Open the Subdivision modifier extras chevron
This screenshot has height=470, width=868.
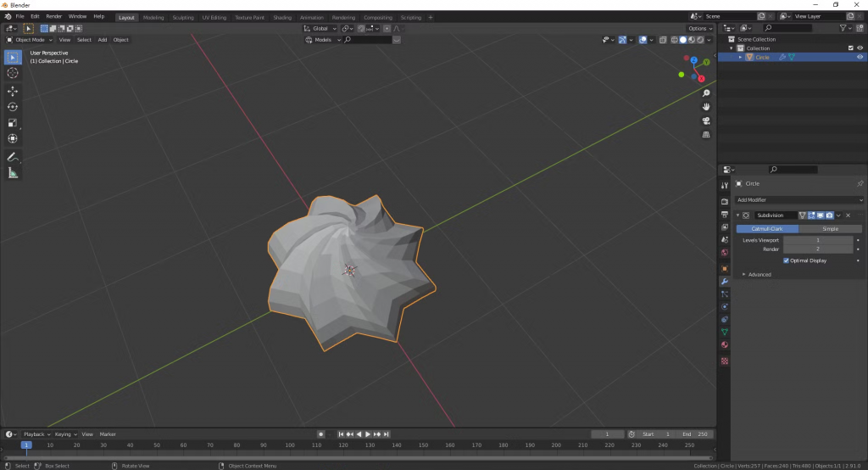(838, 215)
